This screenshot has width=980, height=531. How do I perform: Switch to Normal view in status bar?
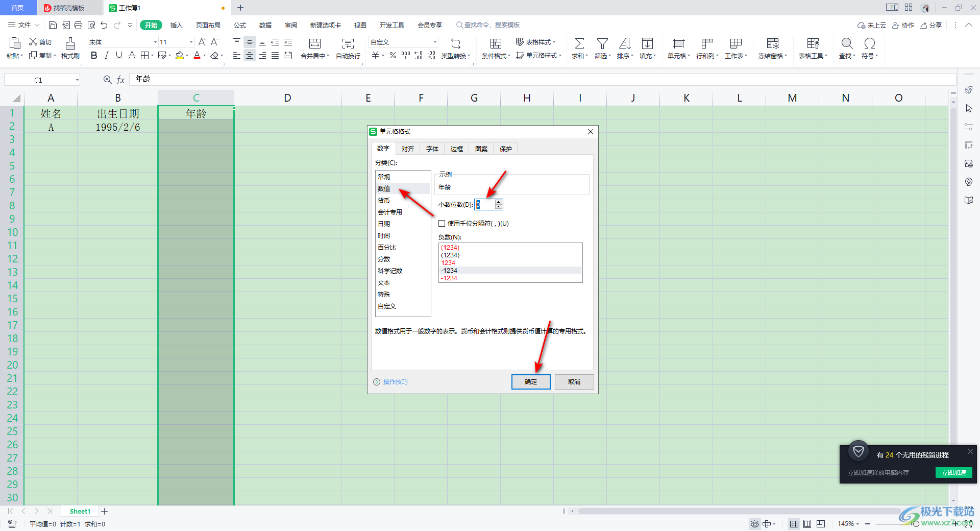794,524
